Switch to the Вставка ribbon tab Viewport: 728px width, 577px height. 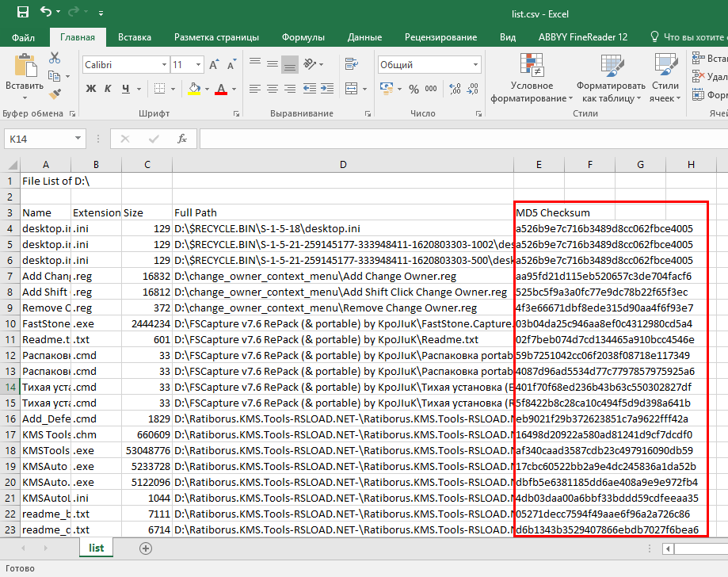[134, 37]
